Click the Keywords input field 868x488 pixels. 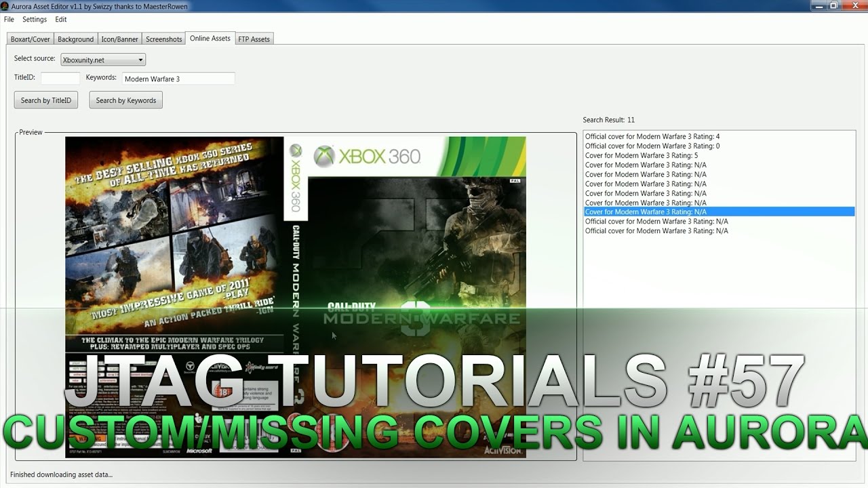(x=178, y=79)
